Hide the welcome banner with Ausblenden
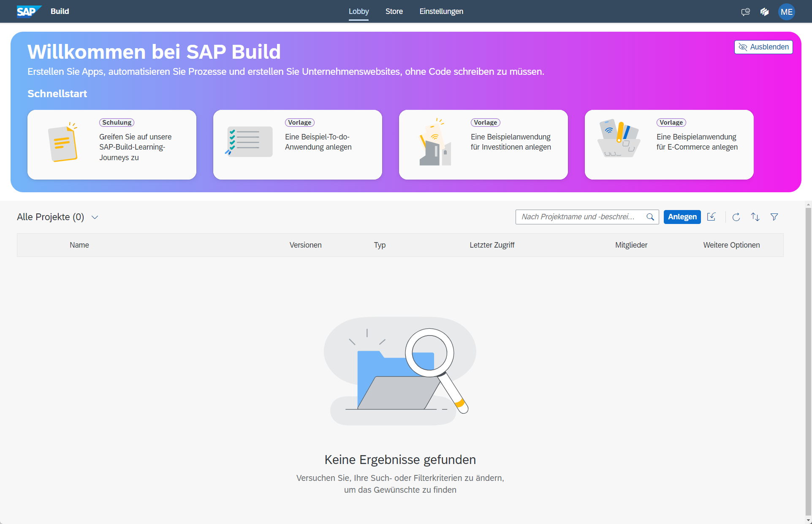The width and height of the screenshot is (812, 524). click(x=763, y=47)
